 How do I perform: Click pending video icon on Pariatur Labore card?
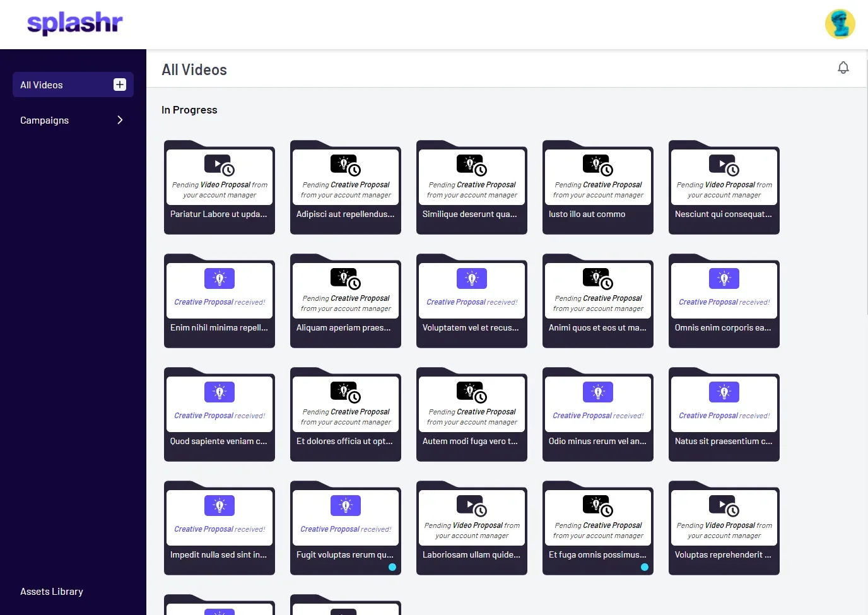point(219,165)
